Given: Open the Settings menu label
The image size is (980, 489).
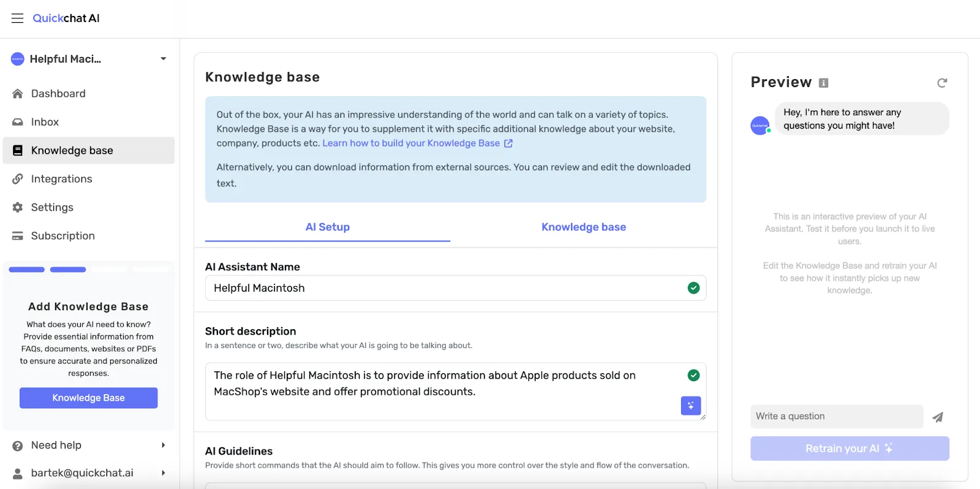Looking at the screenshot, I should pyautogui.click(x=52, y=207).
